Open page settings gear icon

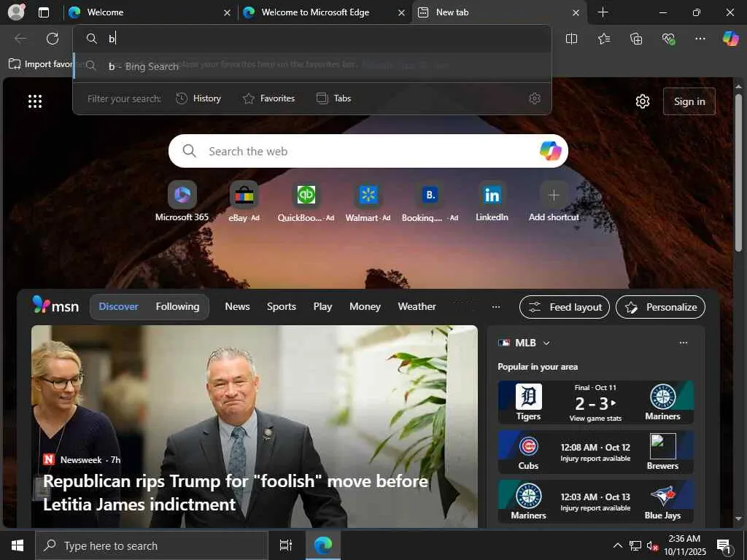click(x=643, y=101)
